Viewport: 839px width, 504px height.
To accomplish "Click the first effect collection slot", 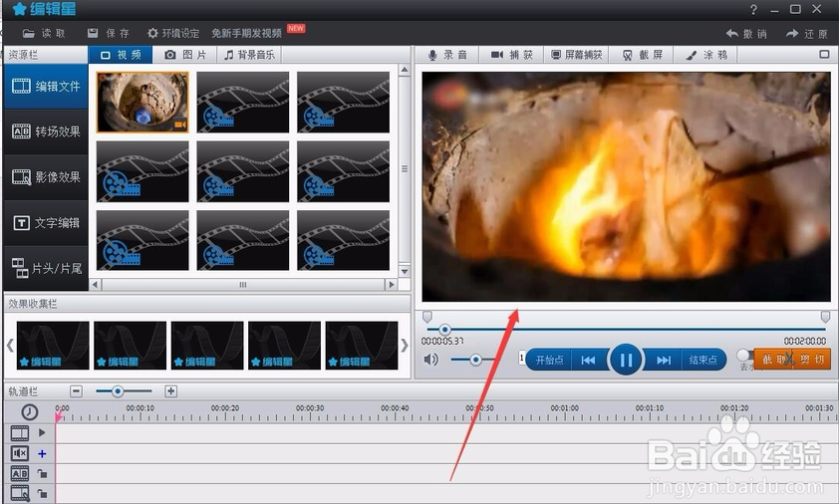I will click(53, 345).
